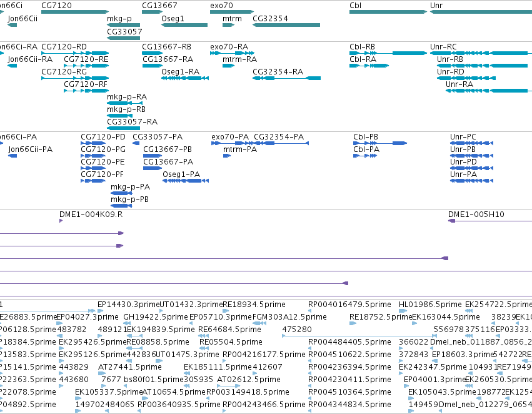Select transcript CG13667-RA

152,66
